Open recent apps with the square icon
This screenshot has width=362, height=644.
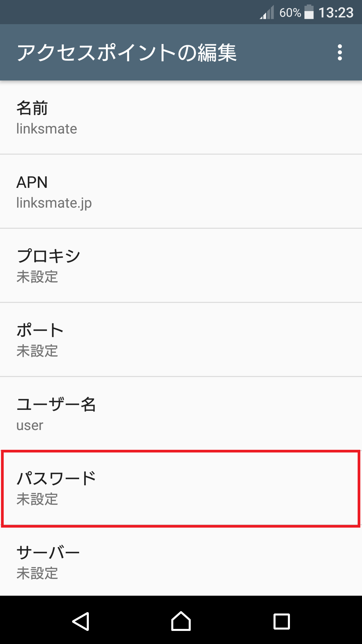[281, 620]
